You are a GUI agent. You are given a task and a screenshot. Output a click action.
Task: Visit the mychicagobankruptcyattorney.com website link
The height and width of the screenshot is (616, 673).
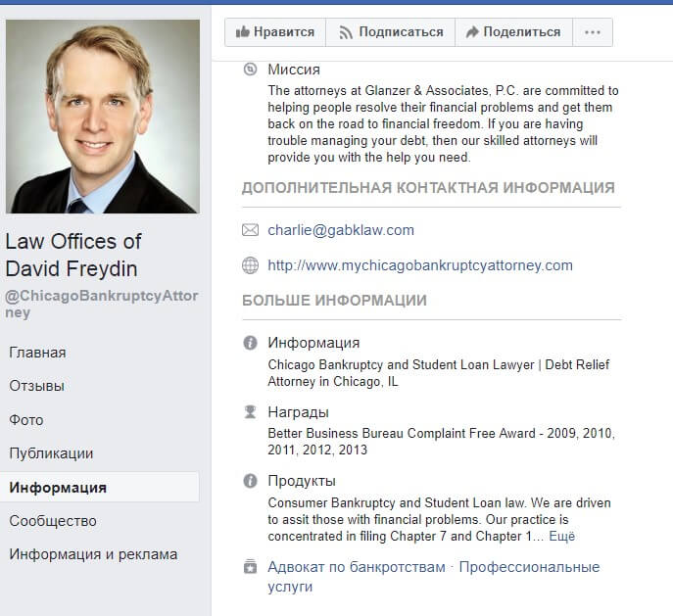[420, 265]
